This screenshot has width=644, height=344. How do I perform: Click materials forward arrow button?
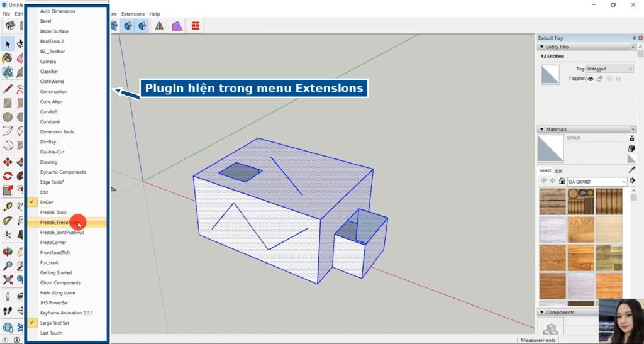(x=552, y=180)
